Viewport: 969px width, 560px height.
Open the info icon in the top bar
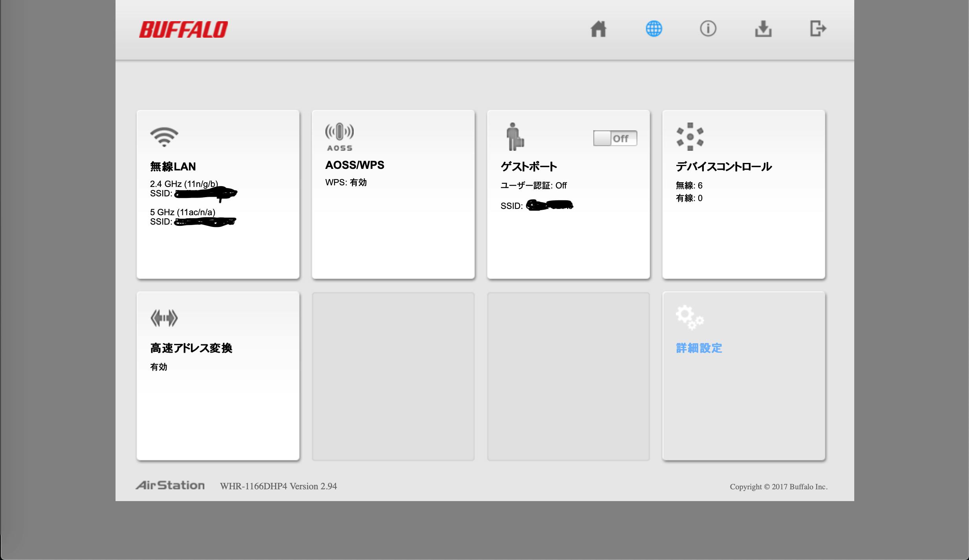point(708,29)
